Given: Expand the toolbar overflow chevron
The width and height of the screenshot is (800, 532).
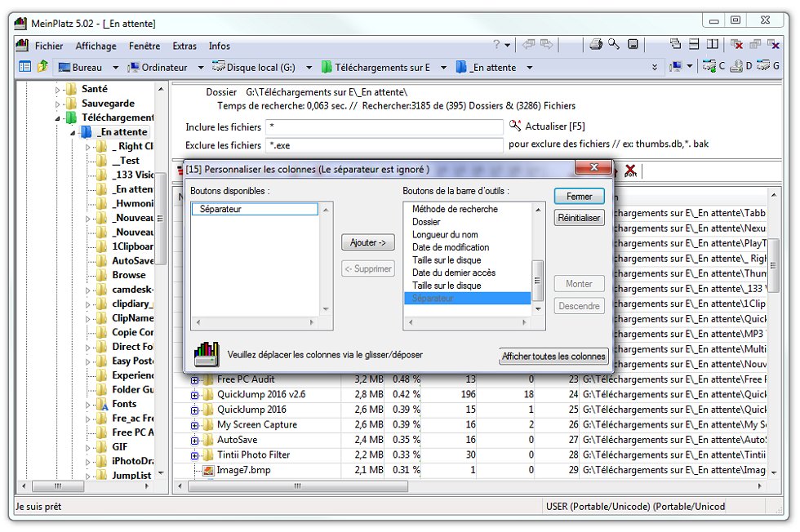Looking at the screenshot, I should 655,67.
